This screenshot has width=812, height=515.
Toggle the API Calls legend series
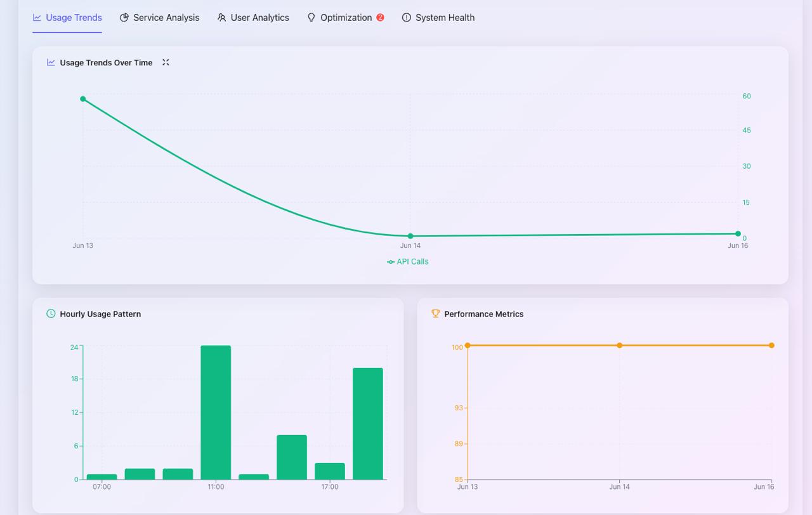(408, 262)
